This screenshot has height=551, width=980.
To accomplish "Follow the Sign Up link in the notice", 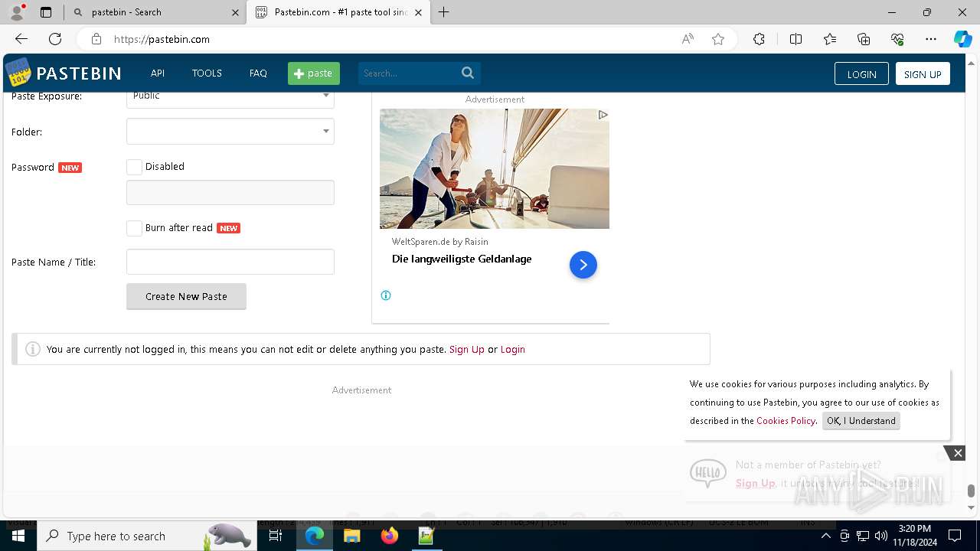I will pyautogui.click(x=467, y=349).
